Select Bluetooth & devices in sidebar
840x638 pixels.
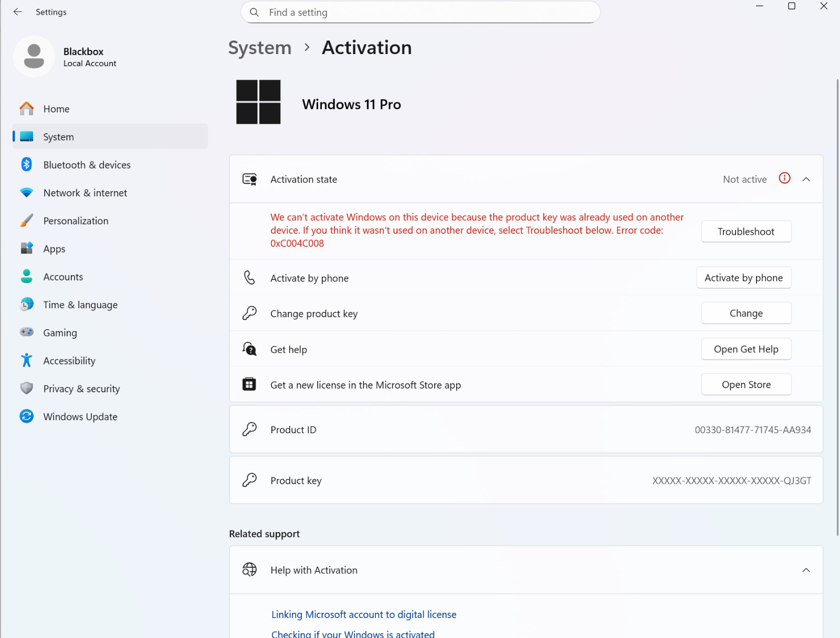[110, 164]
